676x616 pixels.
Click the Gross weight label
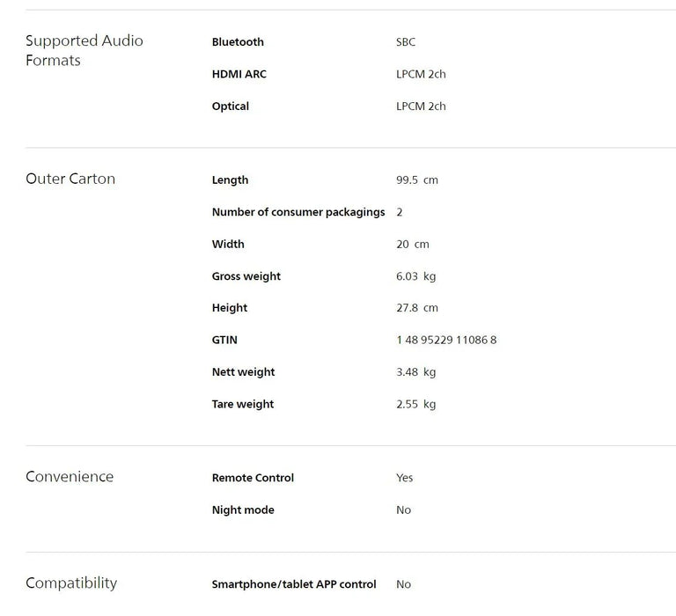click(246, 276)
